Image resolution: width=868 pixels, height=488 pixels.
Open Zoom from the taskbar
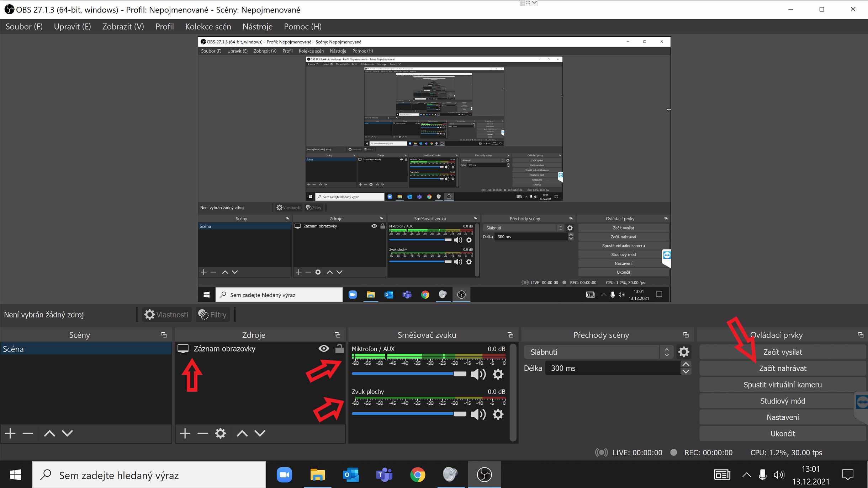point(284,475)
